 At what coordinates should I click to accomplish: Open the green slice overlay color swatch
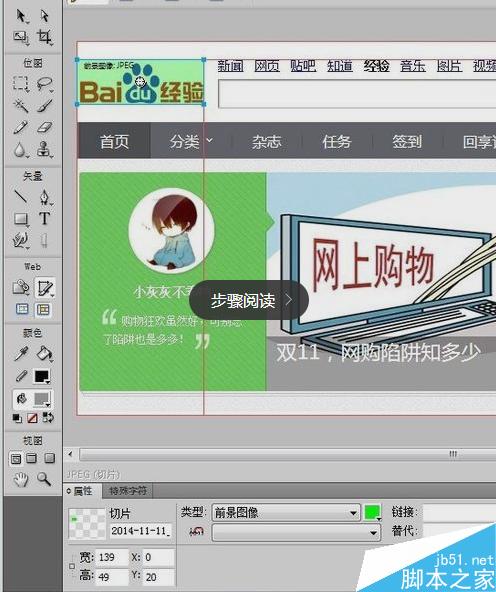tap(372, 513)
